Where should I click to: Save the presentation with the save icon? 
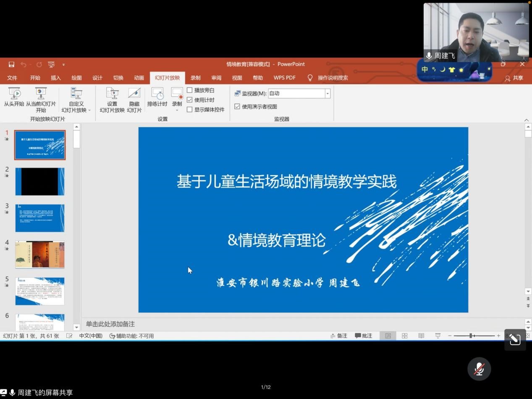11,64
